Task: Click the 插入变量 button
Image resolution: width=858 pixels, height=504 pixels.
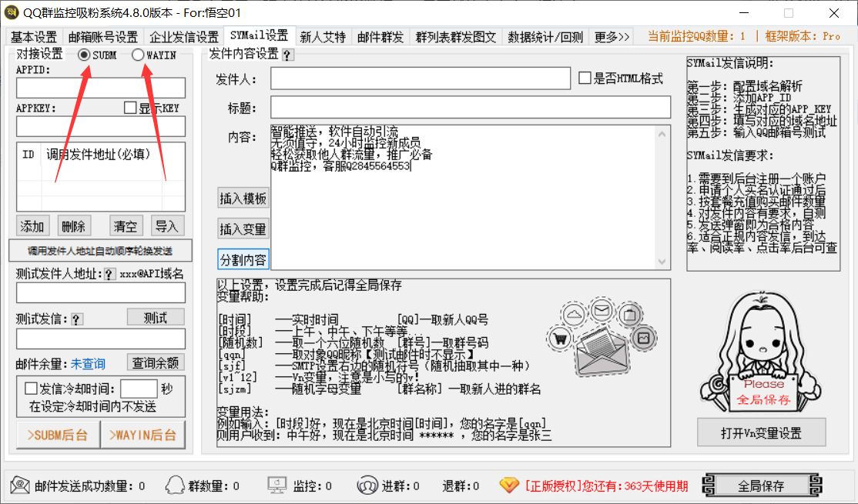Action: click(243, 229)
